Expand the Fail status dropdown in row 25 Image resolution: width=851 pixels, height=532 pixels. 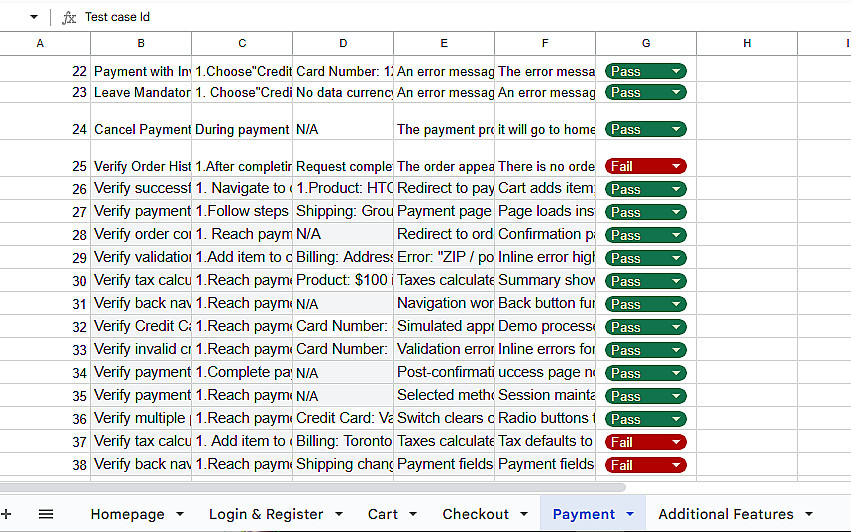point(677,166)
